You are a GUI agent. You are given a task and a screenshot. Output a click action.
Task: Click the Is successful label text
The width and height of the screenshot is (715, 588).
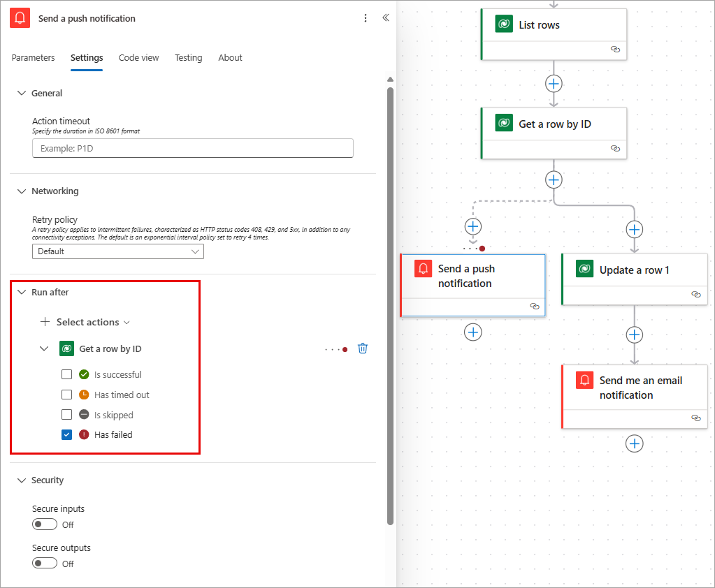[x=117, y=374]
